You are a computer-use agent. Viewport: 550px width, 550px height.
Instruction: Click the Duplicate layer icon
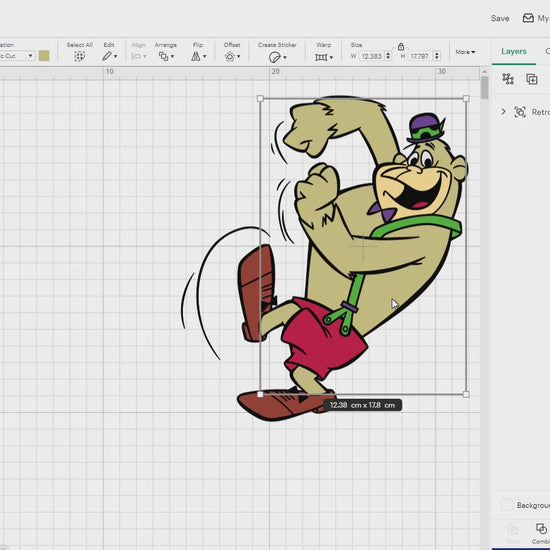coord(532,79)
